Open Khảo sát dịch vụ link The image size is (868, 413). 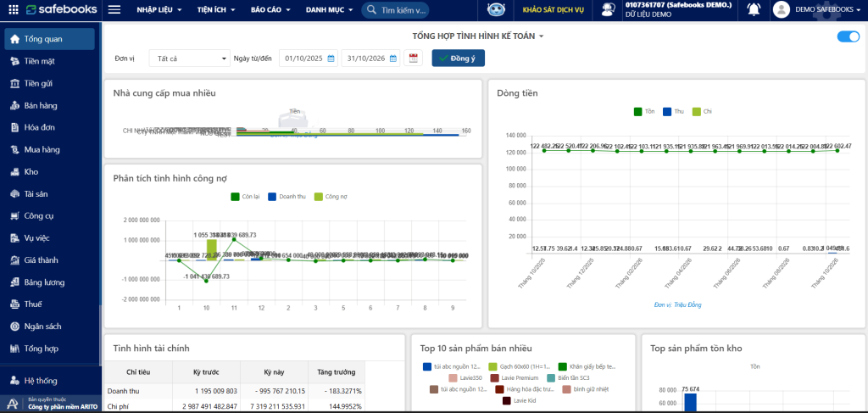click(552, 9)
